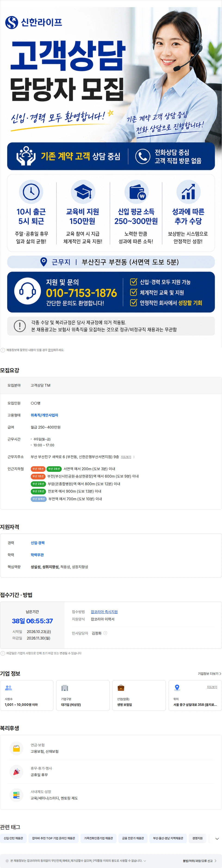This screenshot has width=222, height=868.
Task: Click the 교육/세미나/스터디, 멘토링 제도 text
Action: [x=54, y=798]
